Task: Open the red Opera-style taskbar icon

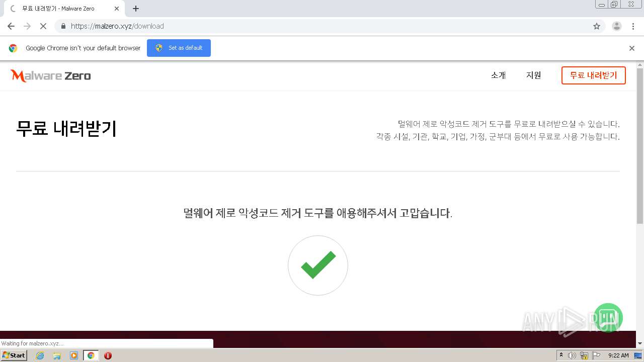Action: pyautogui.click(x=108, y=355)
